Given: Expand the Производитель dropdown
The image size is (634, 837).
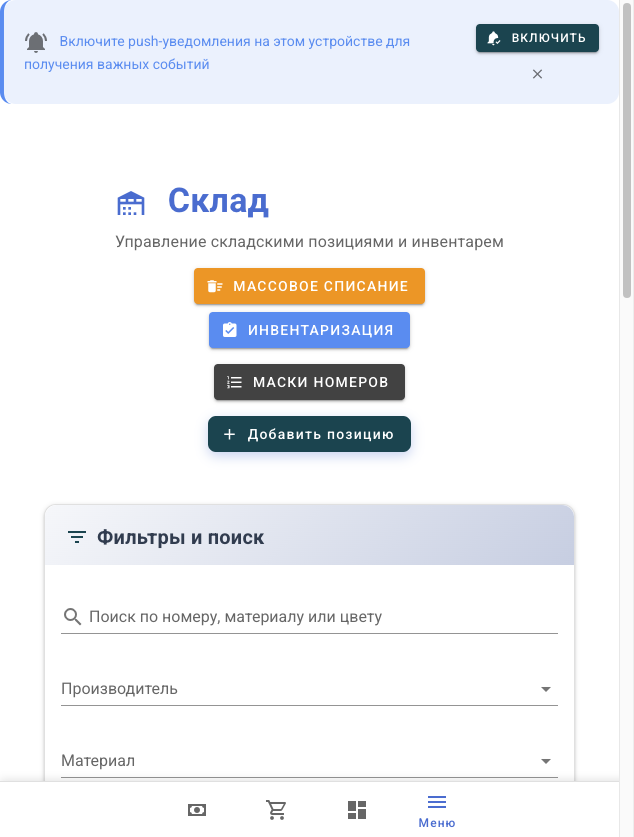Looking at the screenshot, I should coord(546,689).
